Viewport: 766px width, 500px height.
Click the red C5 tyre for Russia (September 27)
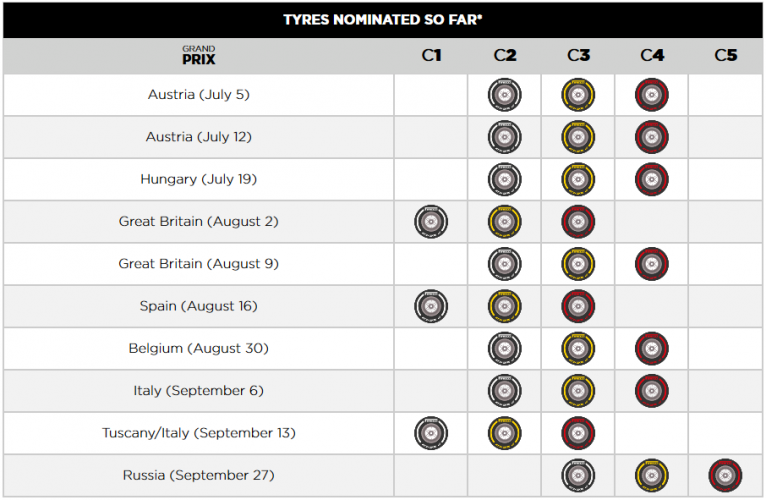(x=725, y=475)
